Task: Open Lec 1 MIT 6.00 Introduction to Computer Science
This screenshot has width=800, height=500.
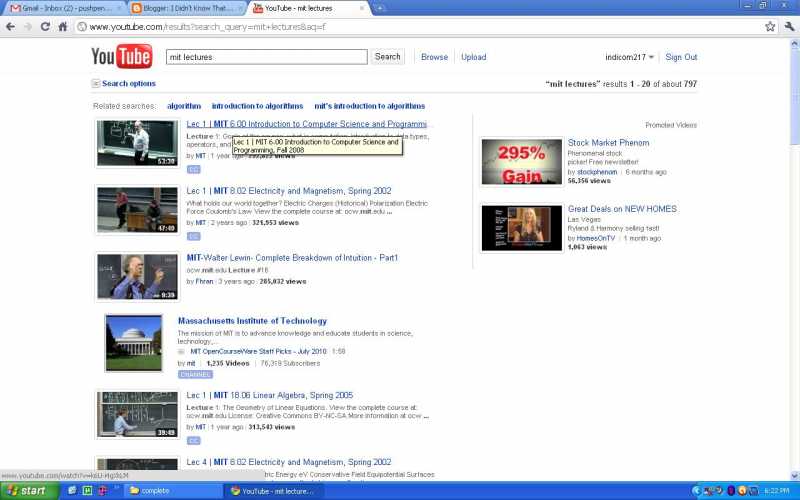Action: 307,124
